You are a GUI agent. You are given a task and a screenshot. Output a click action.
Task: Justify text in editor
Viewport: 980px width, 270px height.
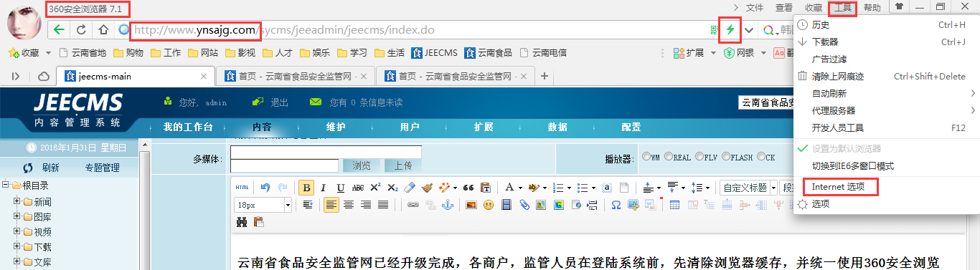tap(383, 205)
